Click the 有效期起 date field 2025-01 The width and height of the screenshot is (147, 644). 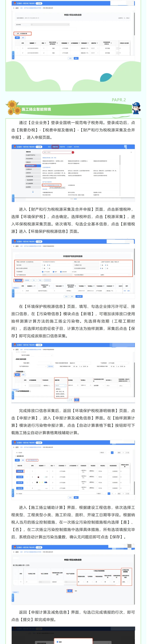pyautogui.click(x=73, y=385)
